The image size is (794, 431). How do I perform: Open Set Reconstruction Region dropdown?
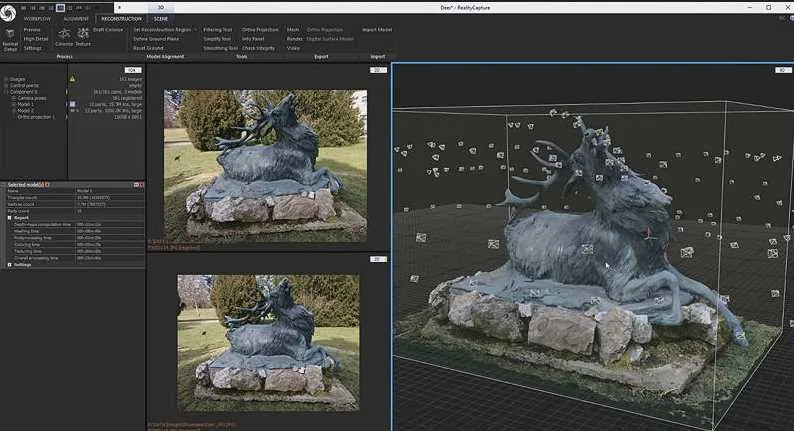[x=165, y=30]
